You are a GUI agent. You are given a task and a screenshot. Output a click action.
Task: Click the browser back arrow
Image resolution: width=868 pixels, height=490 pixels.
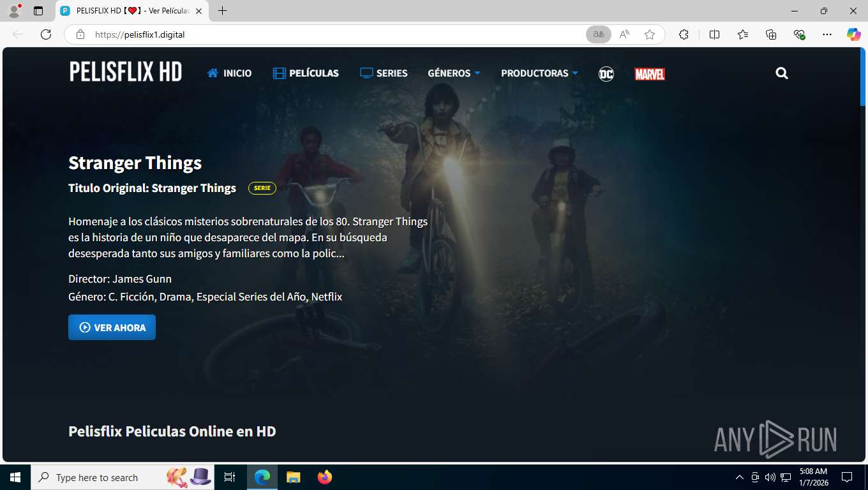click(x=18, y=34)
